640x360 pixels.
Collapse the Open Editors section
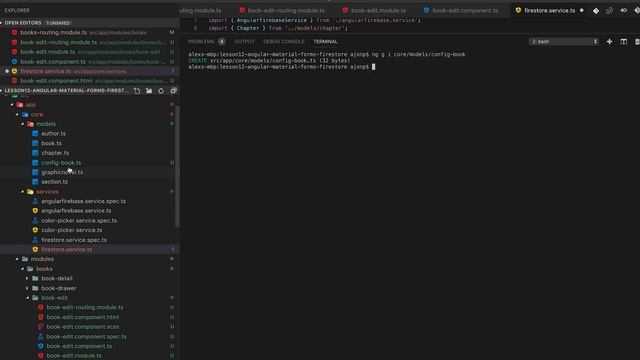point(2,23)
